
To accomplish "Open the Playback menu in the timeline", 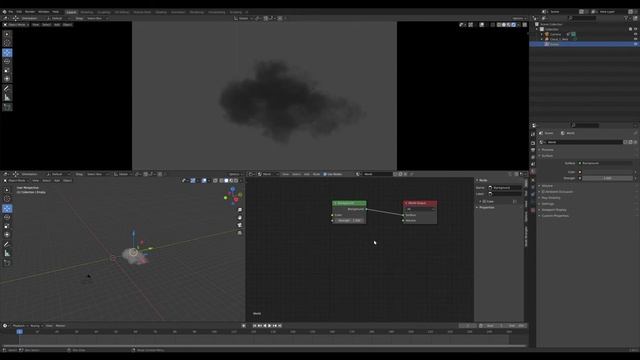I will coord(19,326).
